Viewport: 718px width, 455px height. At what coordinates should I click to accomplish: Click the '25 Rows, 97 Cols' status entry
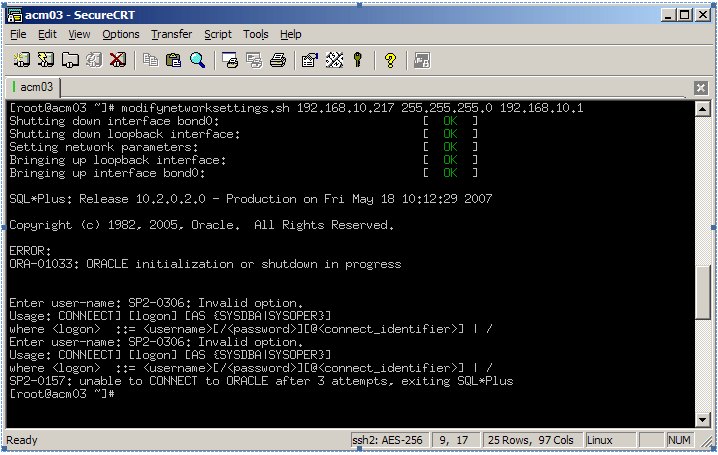(532, 440)
